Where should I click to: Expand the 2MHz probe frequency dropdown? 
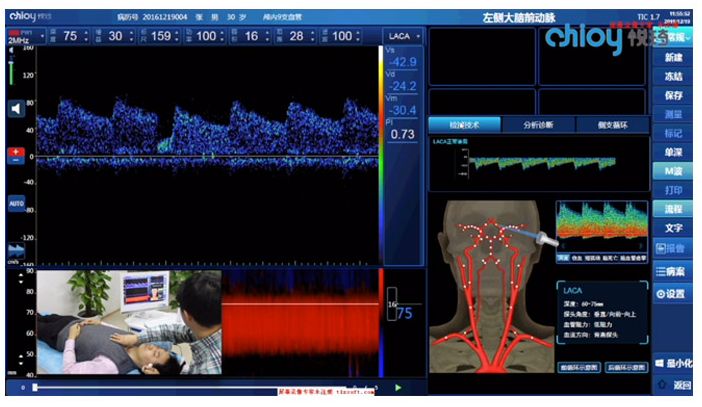[x=17, y=36]
